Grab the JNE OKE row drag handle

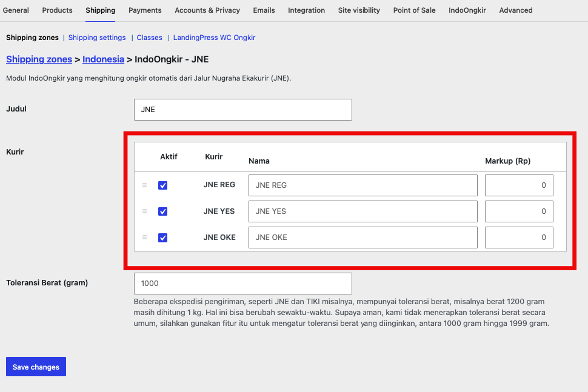[144, 238]
